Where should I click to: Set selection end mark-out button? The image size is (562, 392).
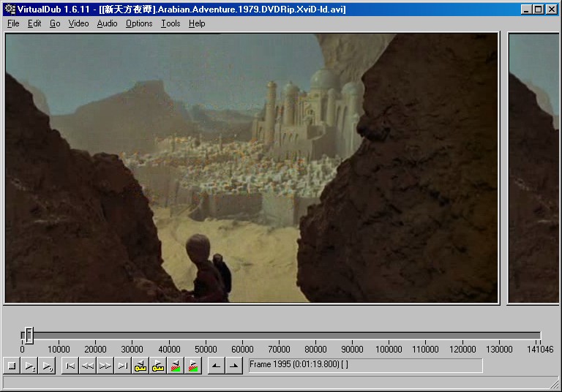(x=234, y=366)
